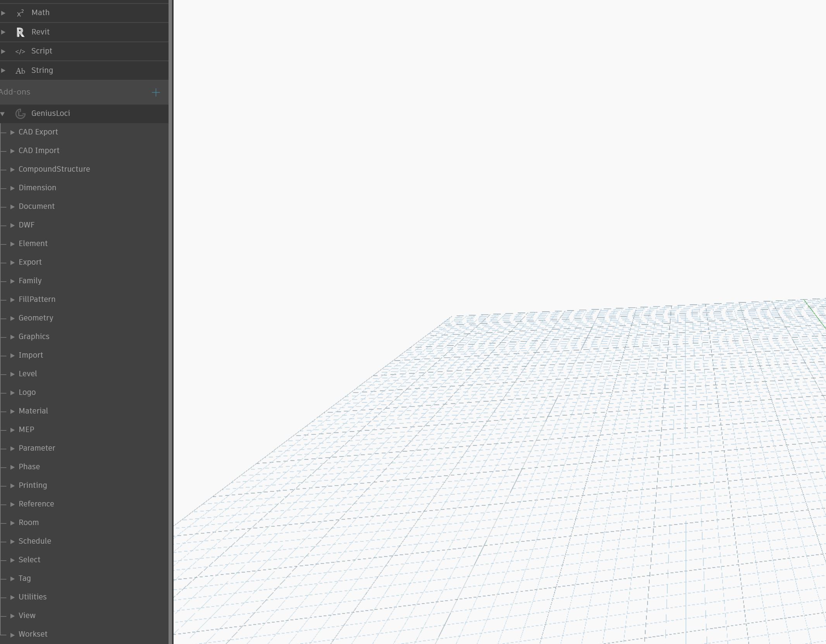826x644 pixels.
Task: Open the Geometry group under GeniusLoci
Action: tap(36, 318)
